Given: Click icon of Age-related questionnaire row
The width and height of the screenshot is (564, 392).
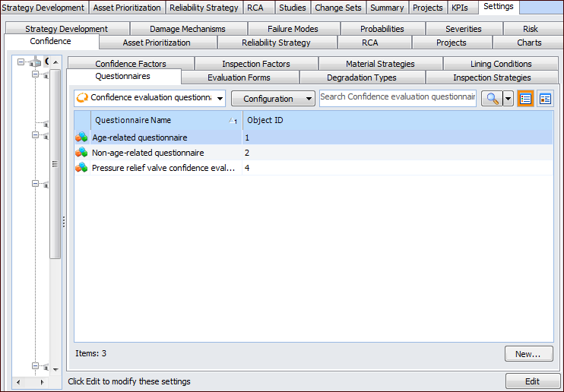Looking at the screenshot, I should [x=81, y=138].
